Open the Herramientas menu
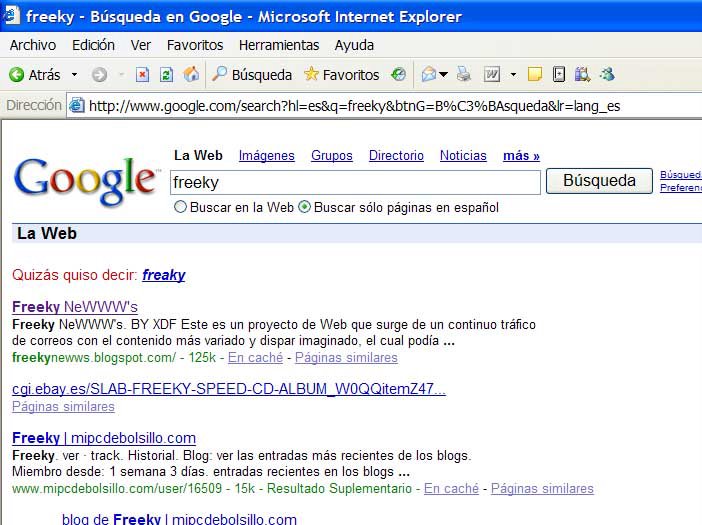 pyautogui.click(x=279, y=45)
